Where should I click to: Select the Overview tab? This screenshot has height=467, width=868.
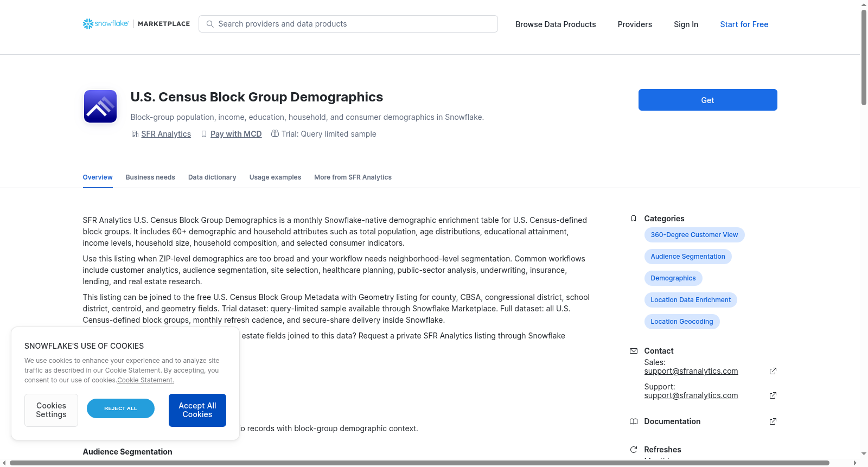(98, 177)
